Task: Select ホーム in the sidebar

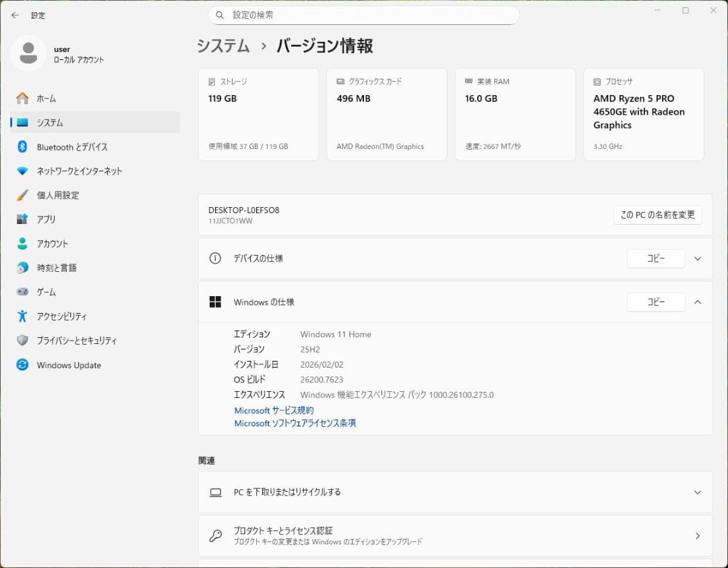Action: tap(22, 98)
